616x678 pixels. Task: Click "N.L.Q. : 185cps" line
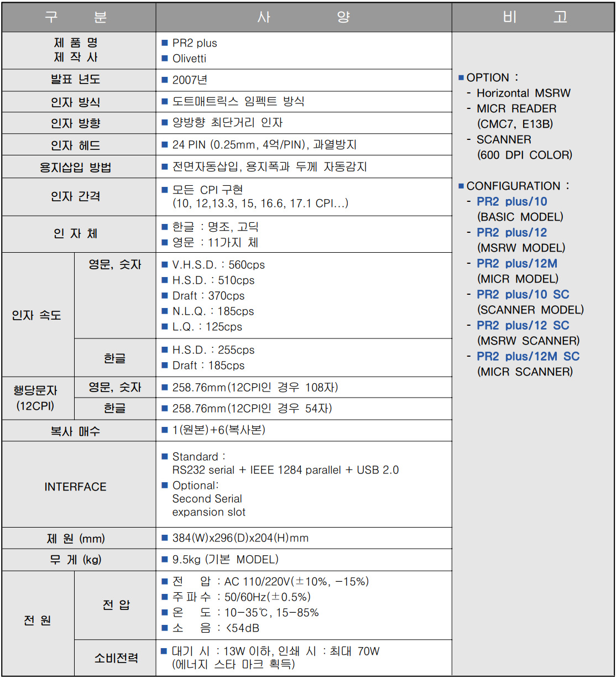pyautogui.click(x=213, y=311)
